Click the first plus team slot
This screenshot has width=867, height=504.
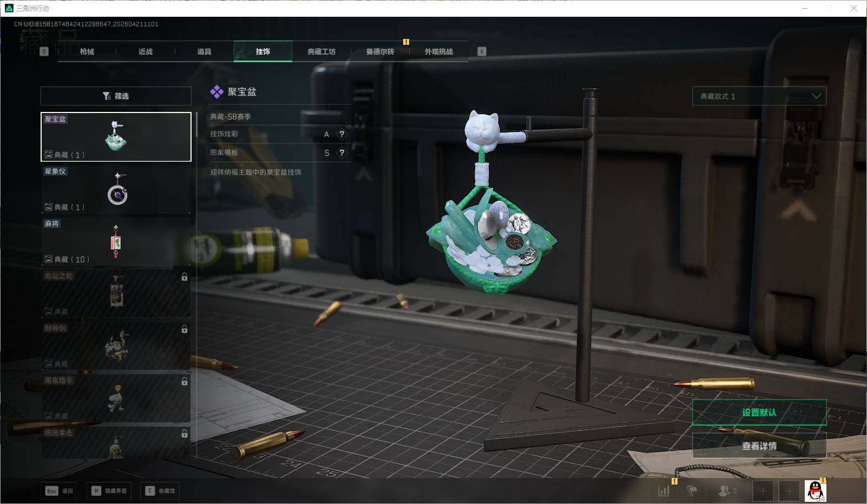(x=763, y=491)
